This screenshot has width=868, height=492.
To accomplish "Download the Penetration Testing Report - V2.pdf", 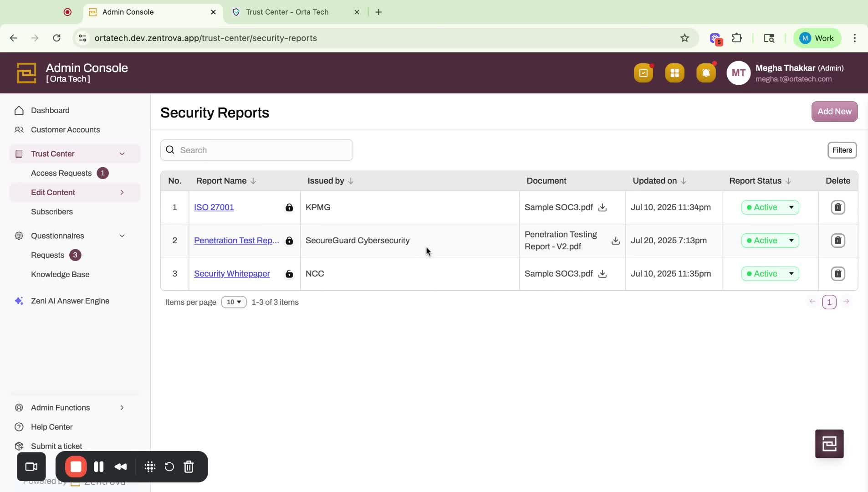I will 615,241.
